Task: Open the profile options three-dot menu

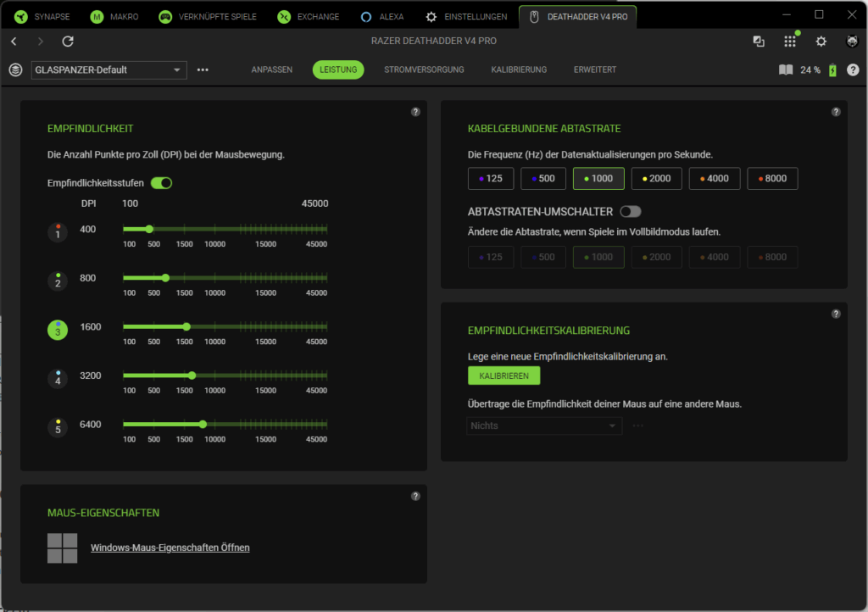Action: (203, 70)
